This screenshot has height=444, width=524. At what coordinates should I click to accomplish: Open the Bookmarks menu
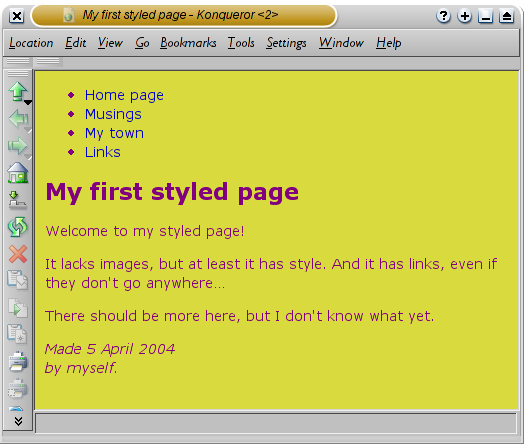pyautogui.click(x=188, y=43)
